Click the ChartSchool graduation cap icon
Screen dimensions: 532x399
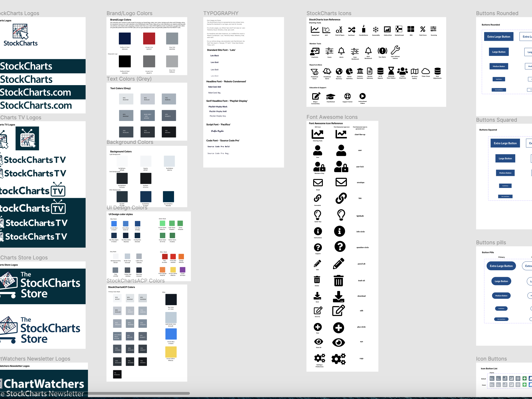[331, 97]
